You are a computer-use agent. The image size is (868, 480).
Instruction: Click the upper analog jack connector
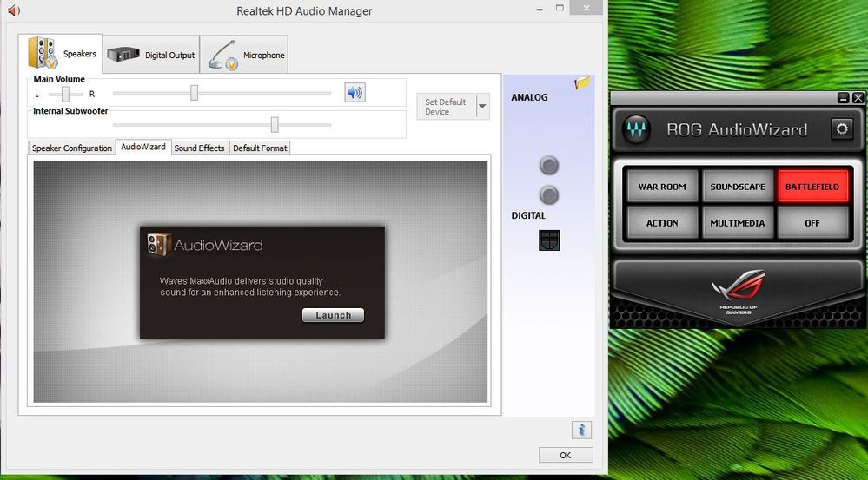pyautogui.click(x=548, y=165)
